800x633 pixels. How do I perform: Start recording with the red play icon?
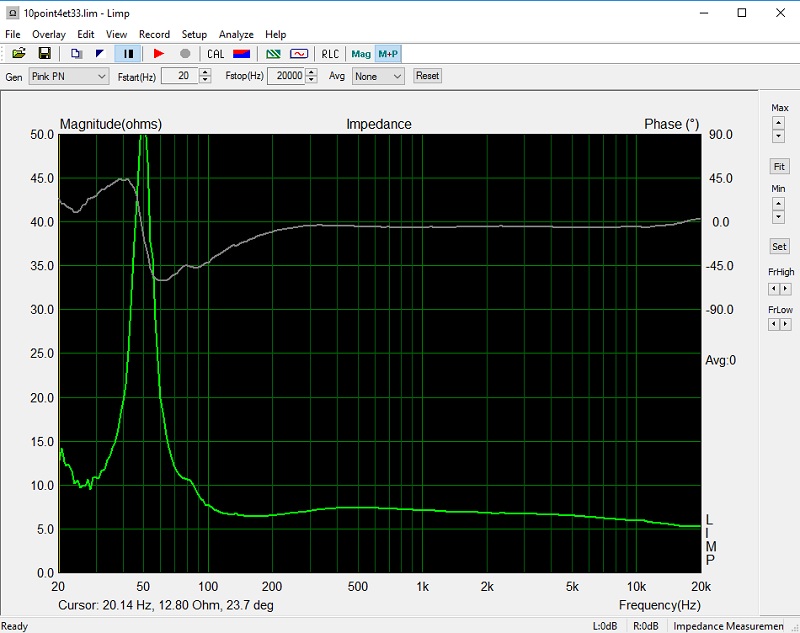[159, 54]
